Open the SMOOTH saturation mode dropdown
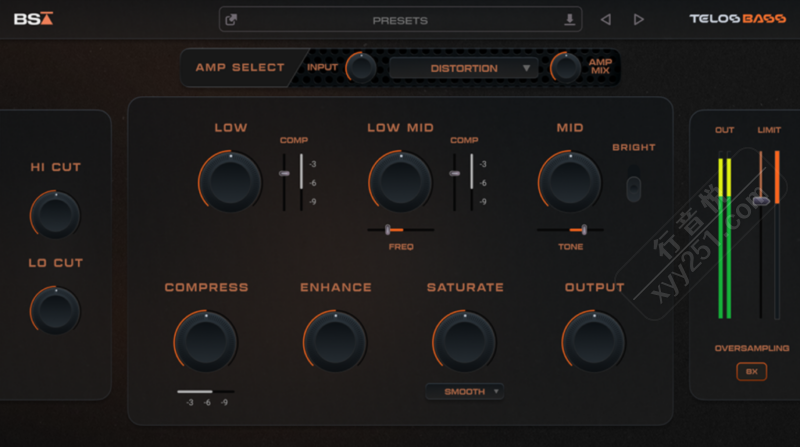 (465, 391)
